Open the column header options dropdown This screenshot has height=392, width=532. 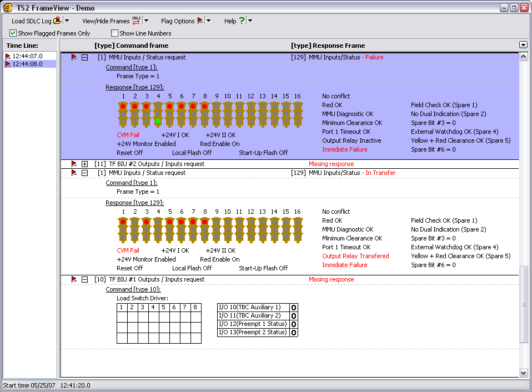coord(523,45)
